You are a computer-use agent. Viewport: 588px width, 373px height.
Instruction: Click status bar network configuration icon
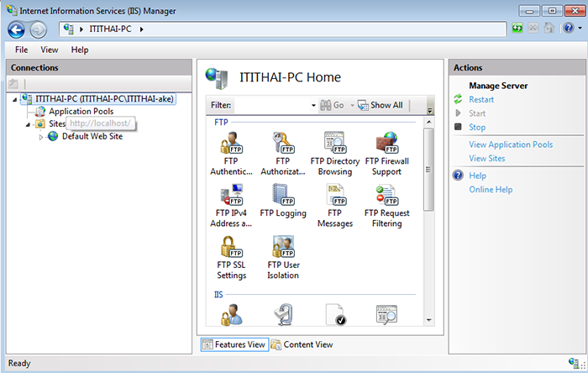click(x=574, y=363)
